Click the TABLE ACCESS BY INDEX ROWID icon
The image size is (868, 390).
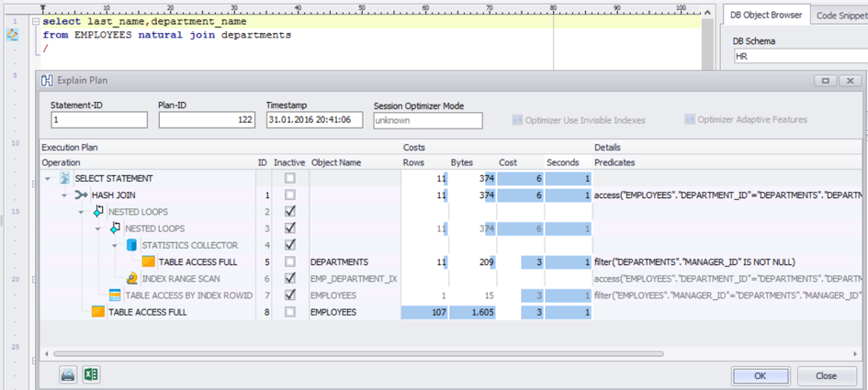point(115,295)
